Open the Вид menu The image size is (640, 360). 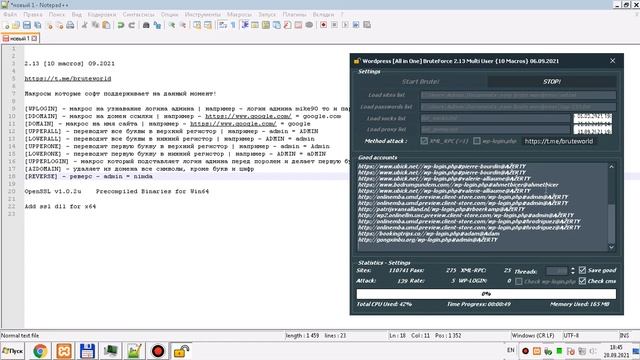click(x=77, y=14)
